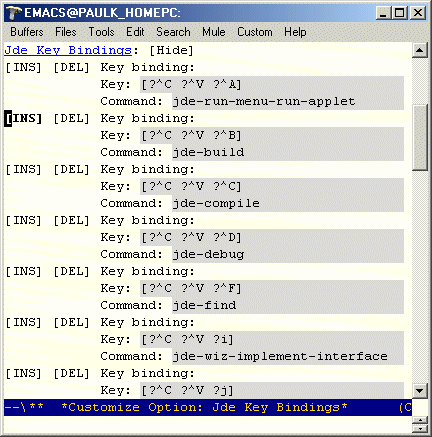Edit the Key field containing ?^D

pos(272,238)
